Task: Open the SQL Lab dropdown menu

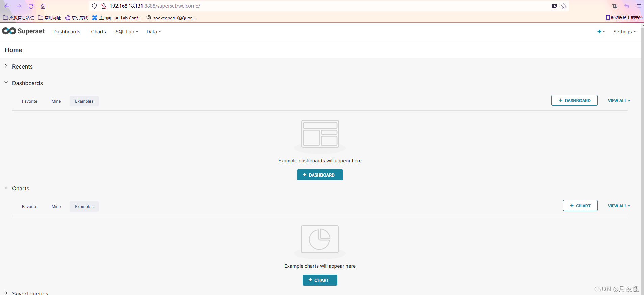Action: coord(127,32)
